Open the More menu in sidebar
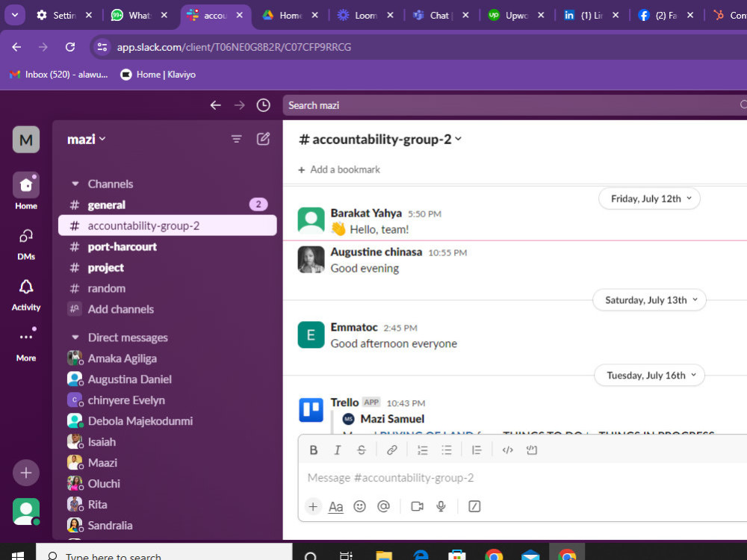The image size is (747, 560). (25, 345)
